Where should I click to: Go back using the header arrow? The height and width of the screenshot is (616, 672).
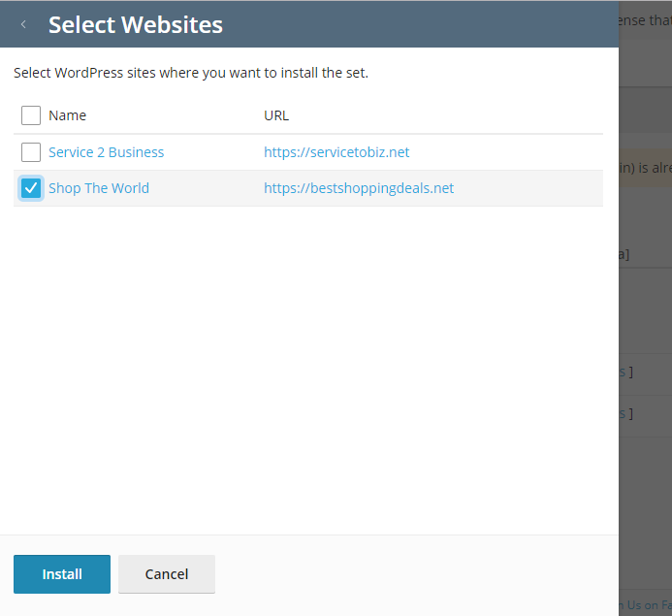[x=23, y=24]
